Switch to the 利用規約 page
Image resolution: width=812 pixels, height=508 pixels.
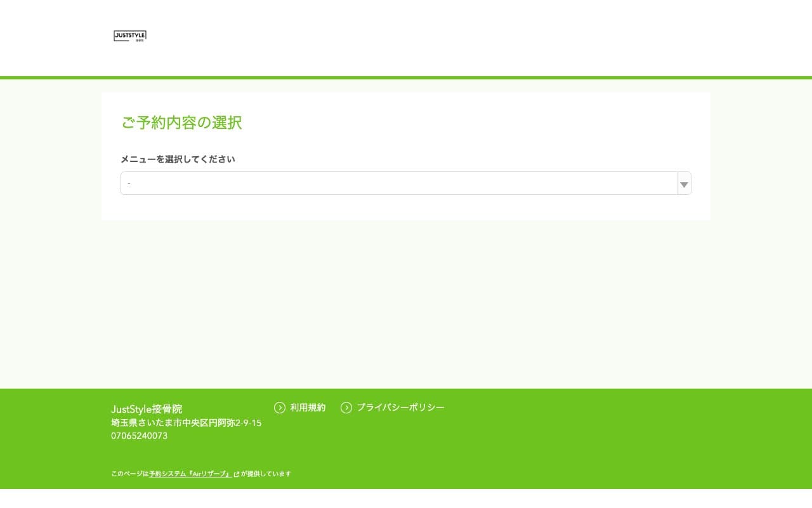click(308, 408)
